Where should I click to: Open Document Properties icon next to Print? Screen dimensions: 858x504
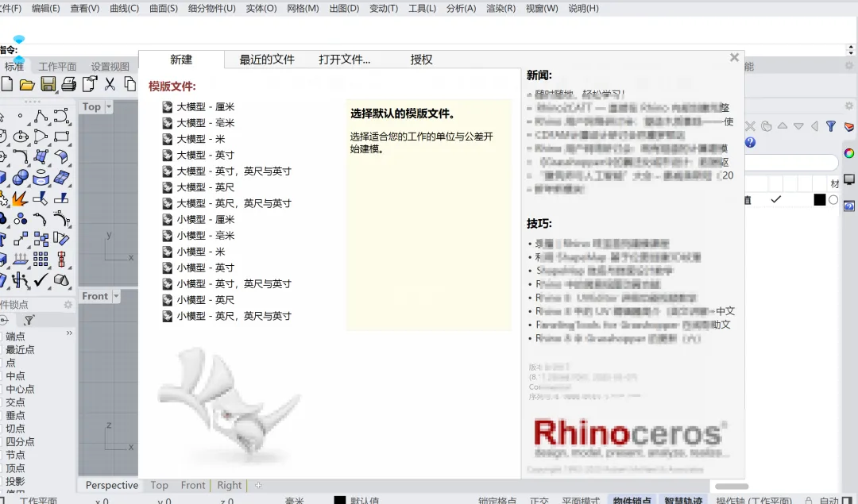[90, 83]
